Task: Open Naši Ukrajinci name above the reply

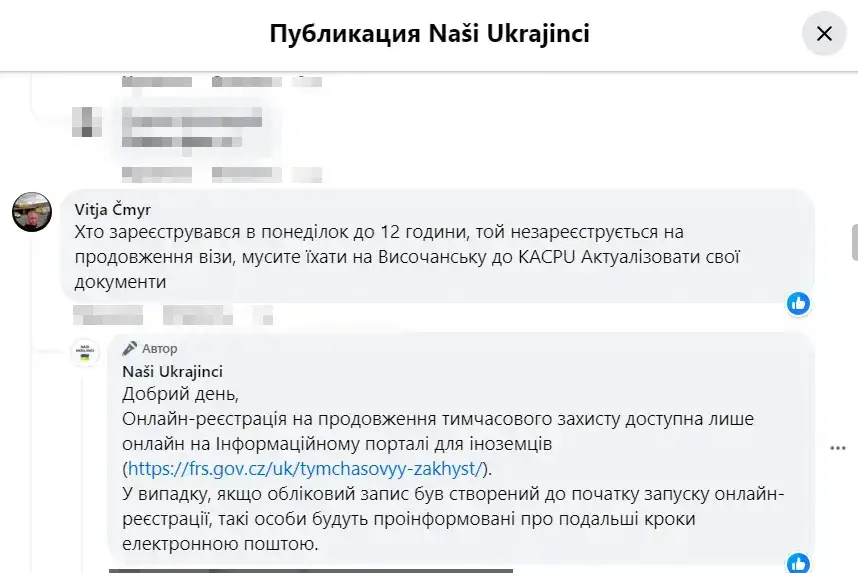Action: [x=172, y=372]
